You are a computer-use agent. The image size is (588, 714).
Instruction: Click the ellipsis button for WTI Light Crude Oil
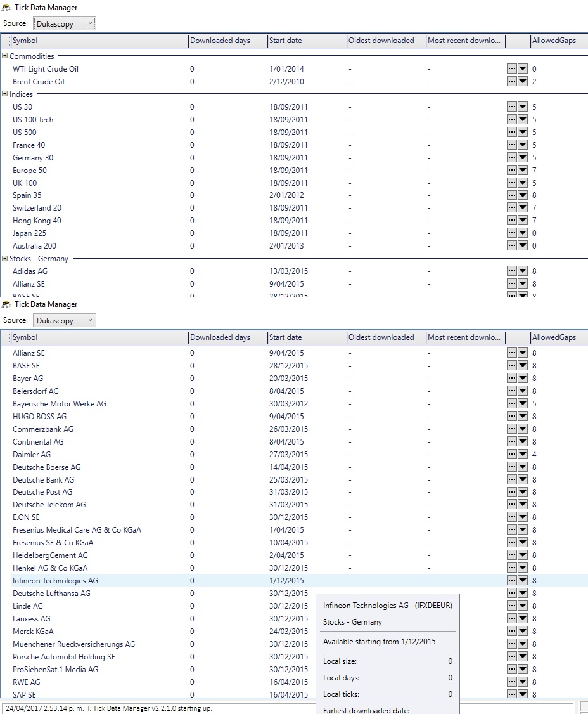(x=512, y=69)
